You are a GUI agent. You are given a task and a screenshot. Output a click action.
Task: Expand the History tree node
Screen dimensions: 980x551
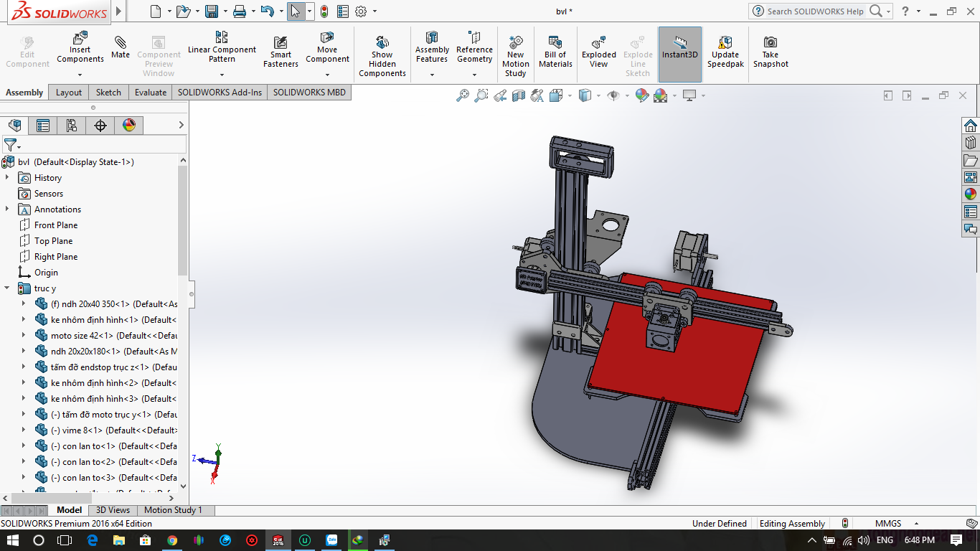(8, 178)
